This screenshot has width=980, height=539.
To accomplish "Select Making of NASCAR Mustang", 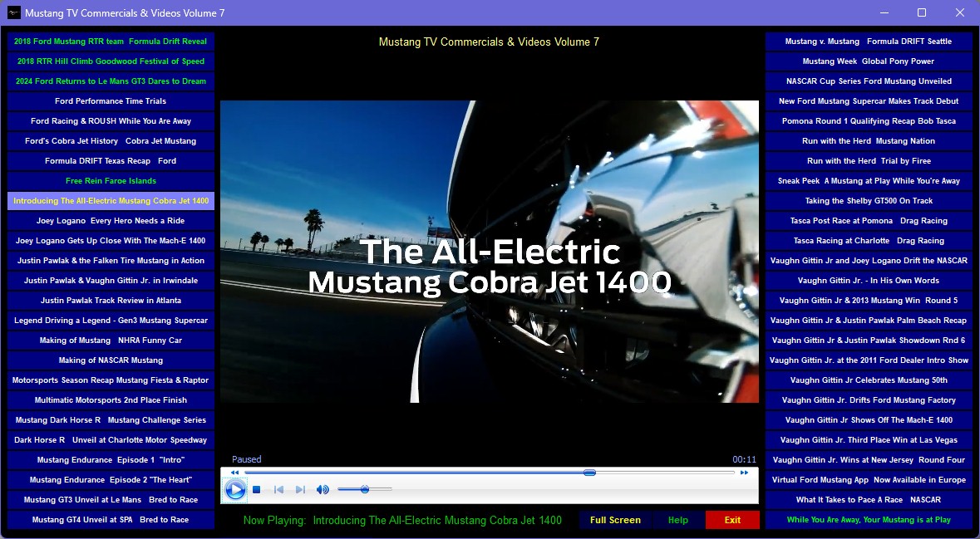I will pyautogui.click(x=111, y=360).
